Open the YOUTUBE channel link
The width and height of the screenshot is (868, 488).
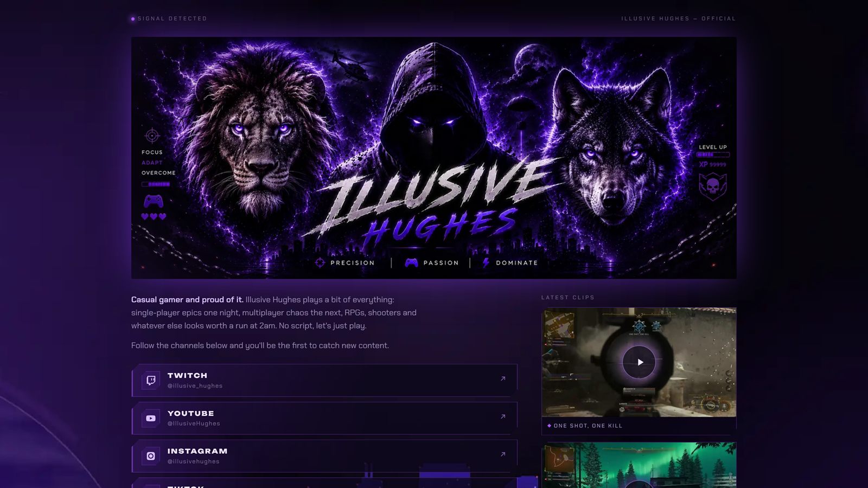pyautogui.click(x=324, y=418)
